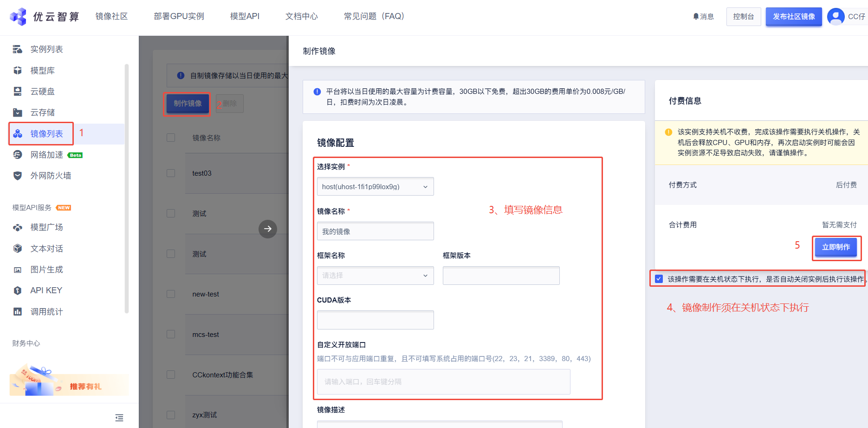Click the zyx测试 image name
This screenshot has width=868, height=428.
(x=205, y=415)
